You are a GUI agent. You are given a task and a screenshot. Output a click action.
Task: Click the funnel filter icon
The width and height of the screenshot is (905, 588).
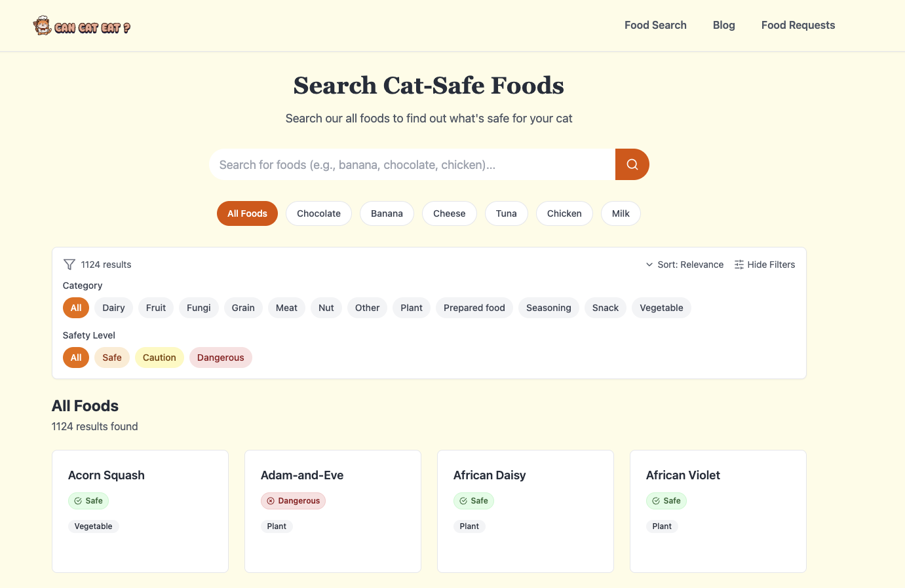pos(69,265)
